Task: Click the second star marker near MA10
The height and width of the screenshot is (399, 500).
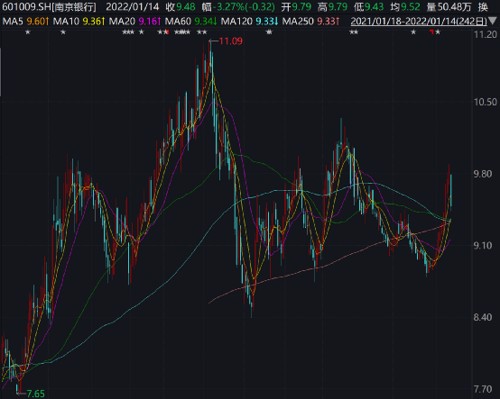Action: tap(63, 33)
